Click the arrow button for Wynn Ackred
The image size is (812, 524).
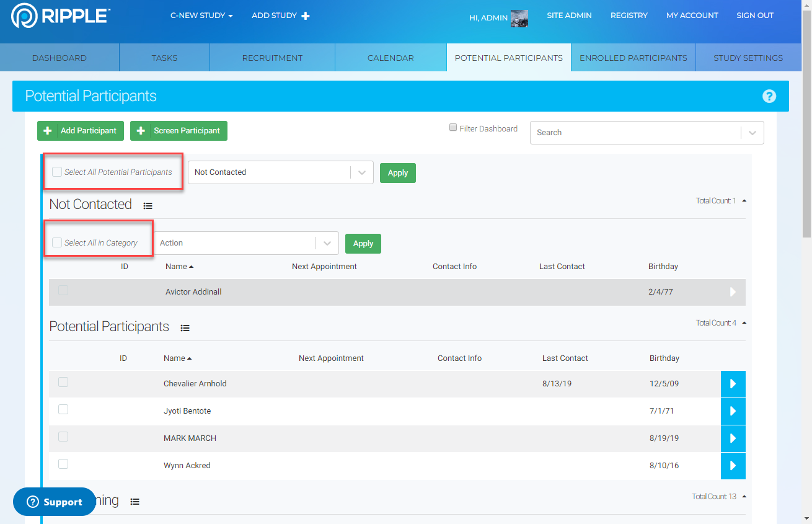point(733,466)
